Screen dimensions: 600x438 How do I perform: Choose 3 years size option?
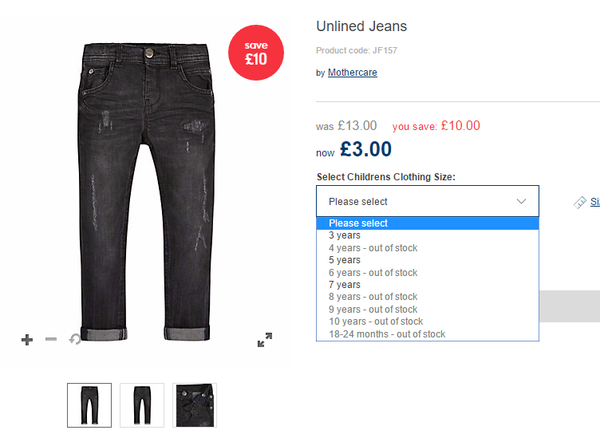[x=427, y=235]
